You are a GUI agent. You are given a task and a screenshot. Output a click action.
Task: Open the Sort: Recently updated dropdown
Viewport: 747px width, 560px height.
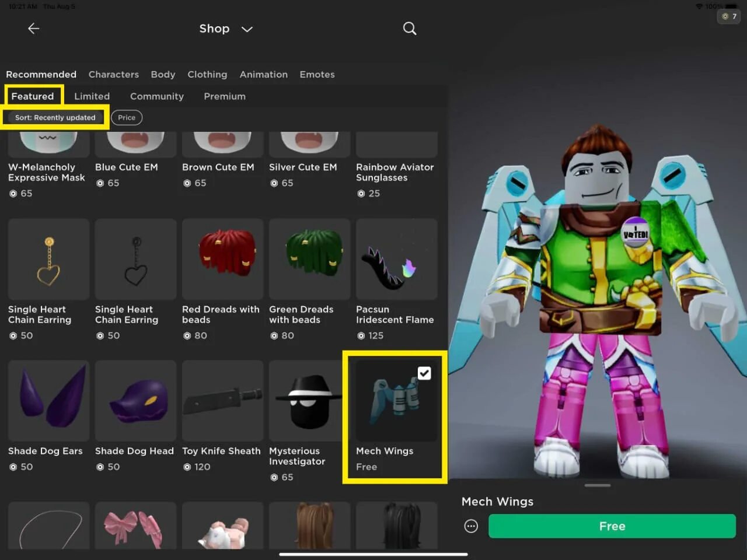coord(55,118)
